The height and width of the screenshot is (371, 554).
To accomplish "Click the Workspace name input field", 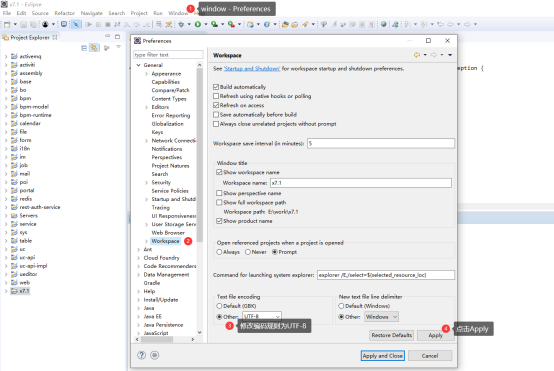I will (x=361, y=183).
